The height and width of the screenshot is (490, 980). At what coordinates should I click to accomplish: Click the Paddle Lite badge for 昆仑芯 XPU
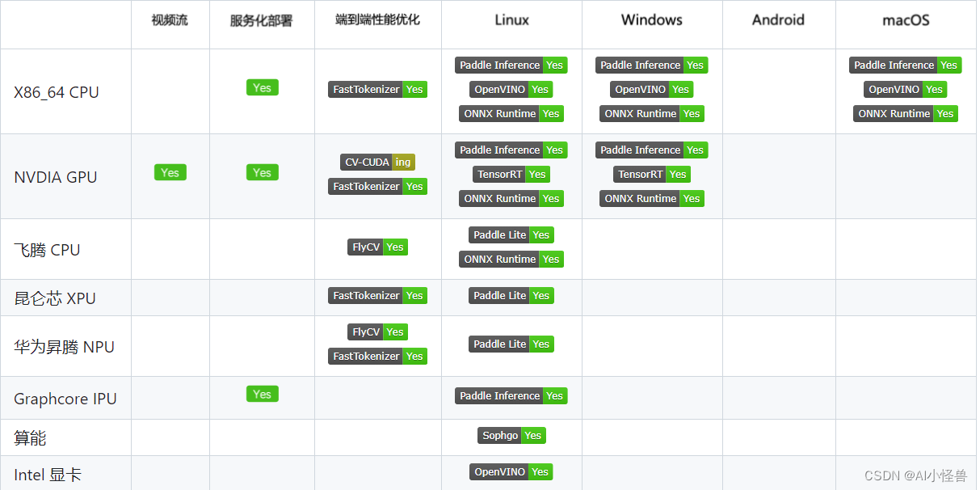point(511,295)
